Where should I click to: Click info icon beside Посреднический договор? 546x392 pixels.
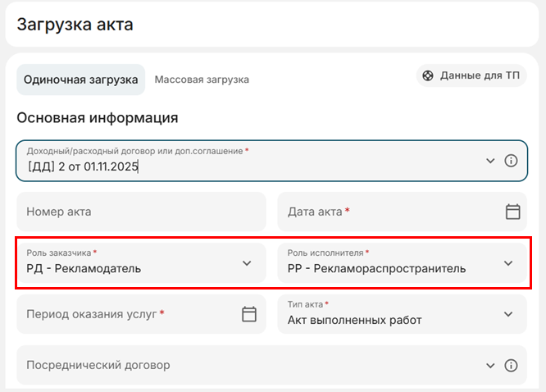click(x=511, y=366)
